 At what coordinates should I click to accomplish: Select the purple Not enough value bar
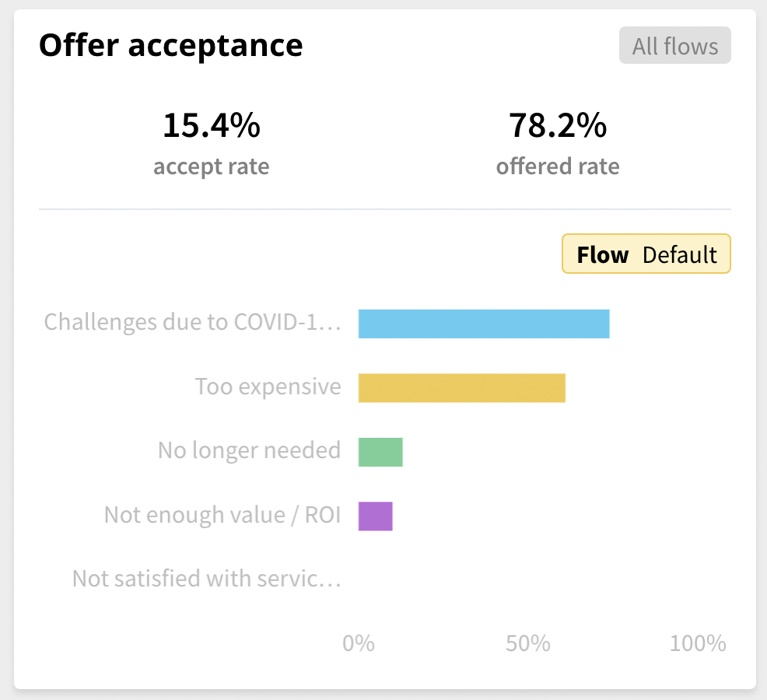pos(375,516)
